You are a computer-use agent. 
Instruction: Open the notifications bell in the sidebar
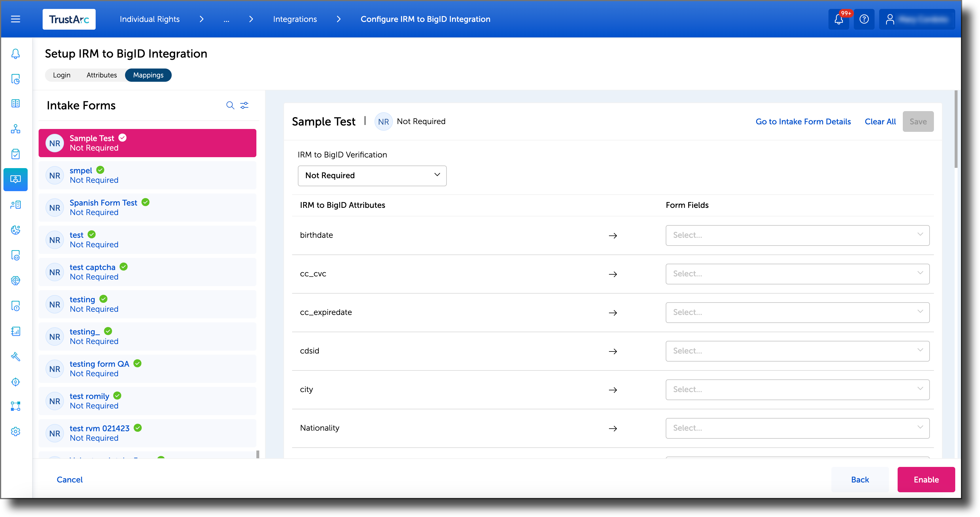pyautogui.click(x=16, y=54)
